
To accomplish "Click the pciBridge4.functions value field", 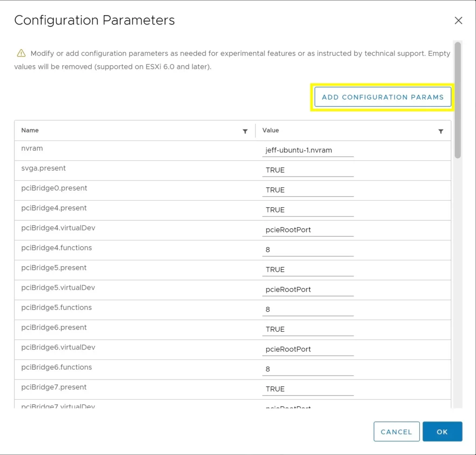I will (x=308, y=250).
